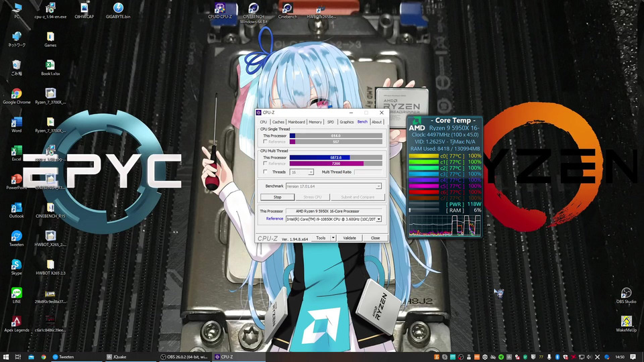The width and height of the screenshot is (644, 362).
Task: Click the blue Reference link label
Action: (274, 219)
